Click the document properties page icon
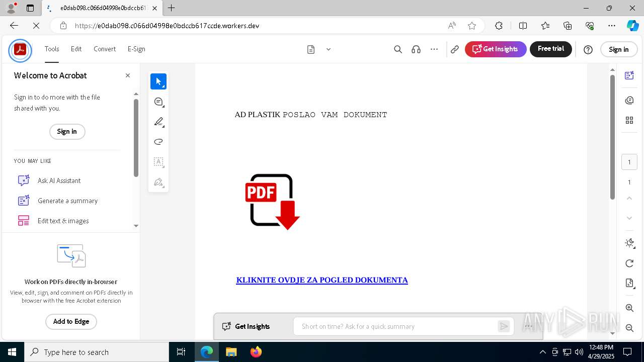Image resolution: width=644 pixels, height=362 pixels. tap(629, 283)
